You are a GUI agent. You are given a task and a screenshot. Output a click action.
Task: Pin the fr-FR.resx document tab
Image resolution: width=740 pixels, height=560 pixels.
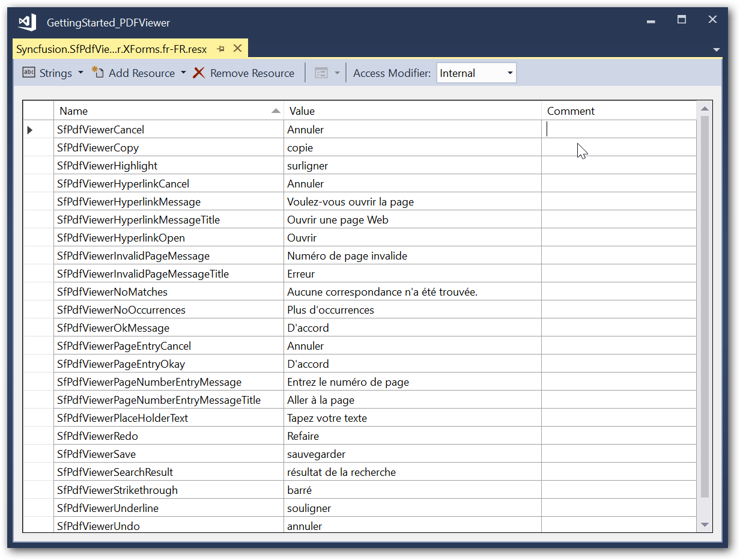pyautogui.click(x=221, y=49)
